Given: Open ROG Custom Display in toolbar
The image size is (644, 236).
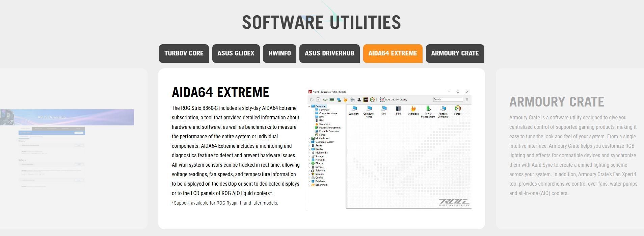Looking at the screenshot, I should (x=394, y=100).
